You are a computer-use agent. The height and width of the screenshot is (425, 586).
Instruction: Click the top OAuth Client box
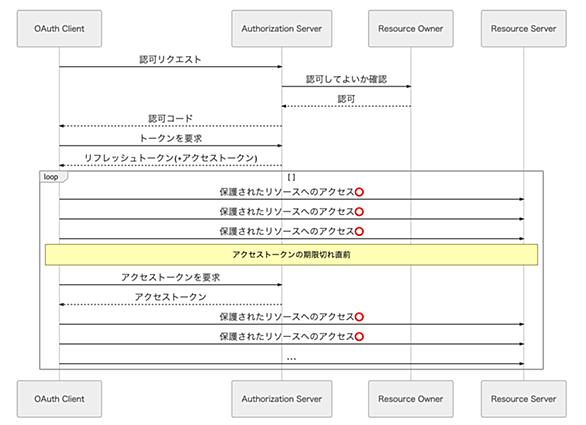click(x=59, y=28)
